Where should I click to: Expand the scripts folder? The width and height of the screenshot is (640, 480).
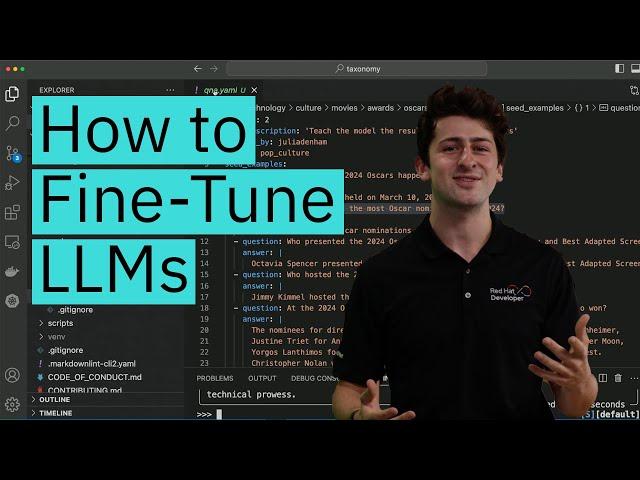(x=60, y=323)
